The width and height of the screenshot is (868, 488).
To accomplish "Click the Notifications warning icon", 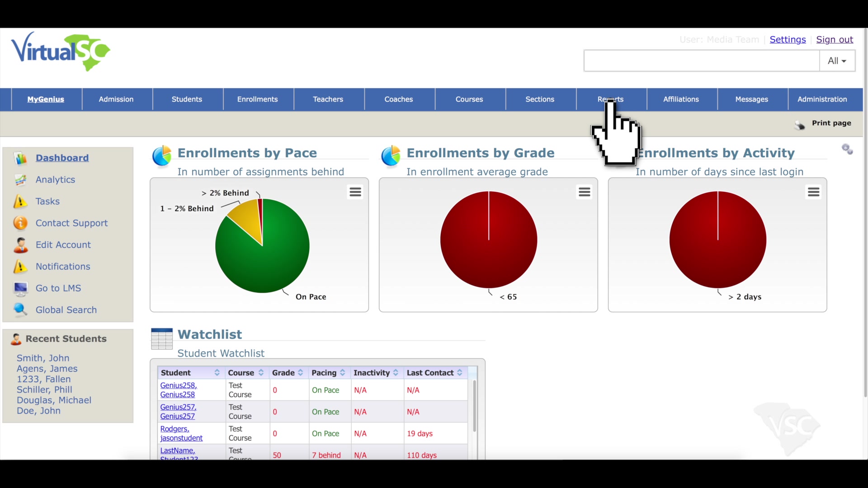I will [20, 267].
